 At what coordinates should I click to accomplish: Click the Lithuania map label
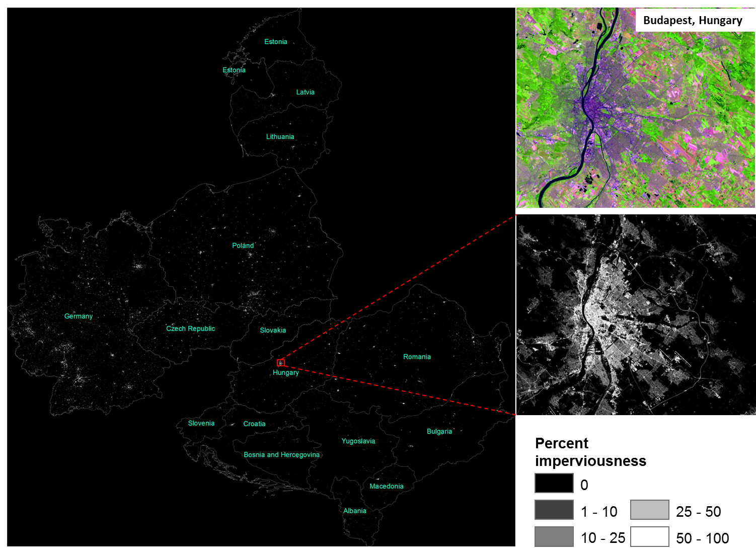(x=280, y=137)
